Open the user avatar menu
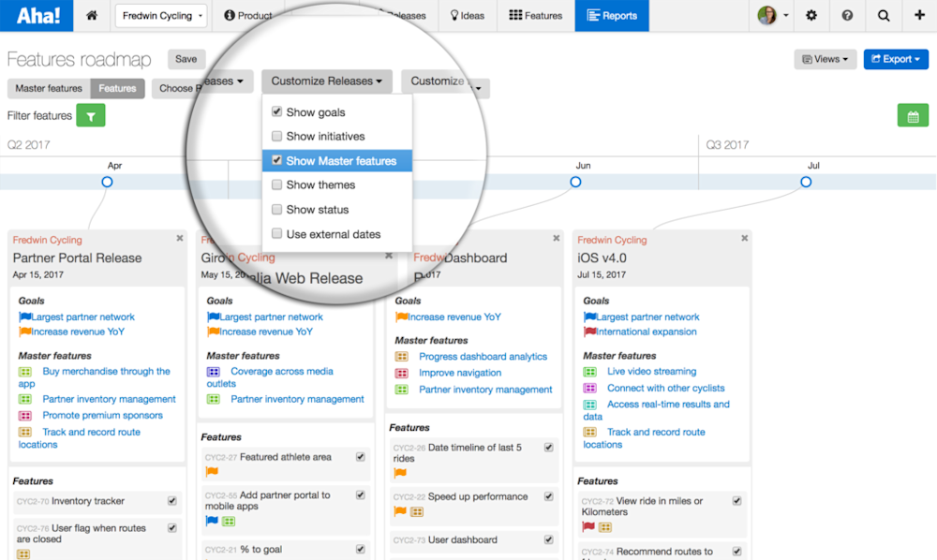This screenshot has width=937, height=560. (768, 16)
